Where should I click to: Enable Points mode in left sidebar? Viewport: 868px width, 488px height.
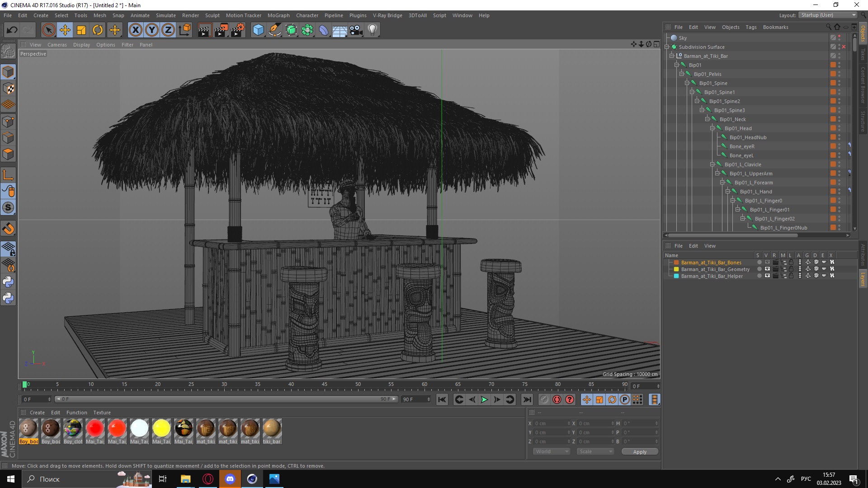(x=8, y=122)
